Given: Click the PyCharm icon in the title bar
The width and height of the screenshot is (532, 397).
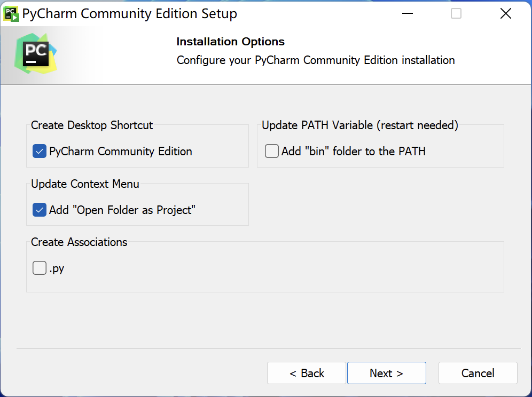Looking at the screenshot, I should [12, 13].
